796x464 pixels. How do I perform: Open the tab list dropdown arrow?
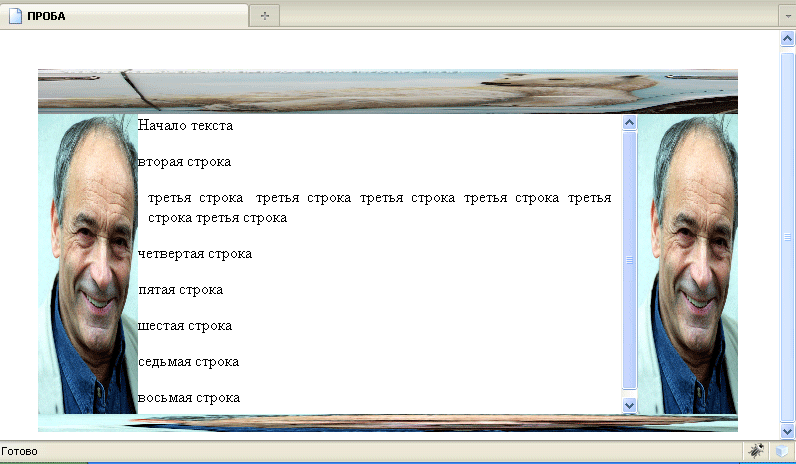pos(787,16)
